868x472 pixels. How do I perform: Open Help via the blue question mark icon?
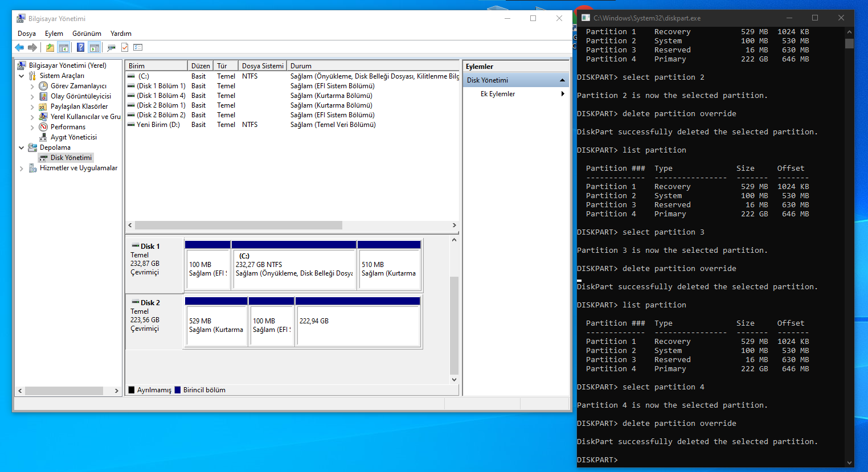(x=81, y=48)
